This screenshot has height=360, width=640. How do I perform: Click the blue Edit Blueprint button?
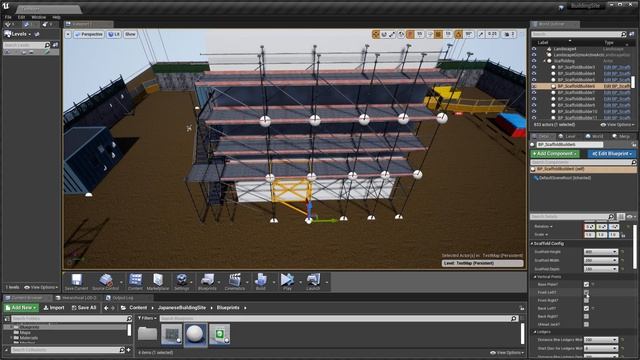[x=611, y=153]
